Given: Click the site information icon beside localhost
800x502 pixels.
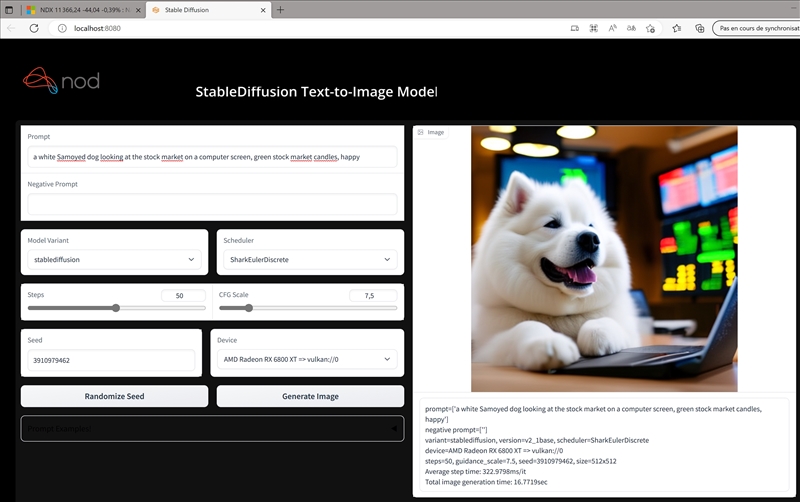Looking at the screenshot, I should 62,28.
